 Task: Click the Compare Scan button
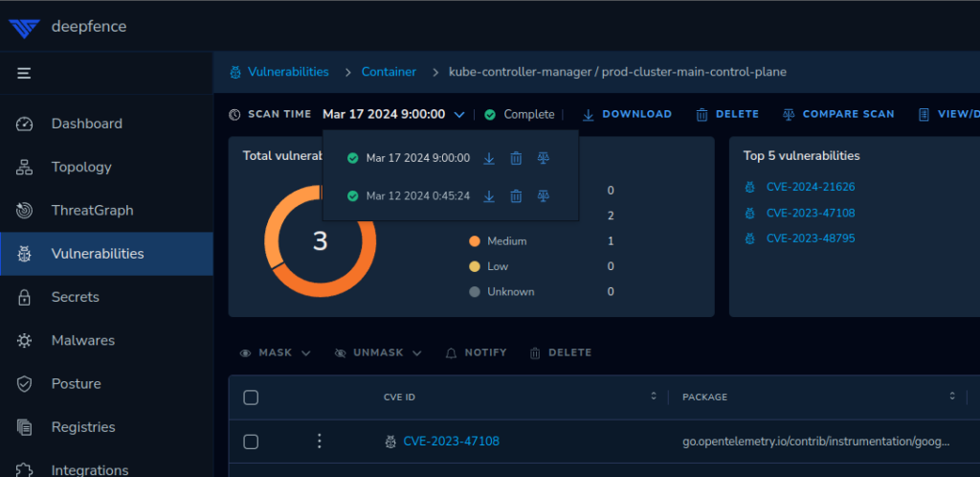tap(838, 114)
